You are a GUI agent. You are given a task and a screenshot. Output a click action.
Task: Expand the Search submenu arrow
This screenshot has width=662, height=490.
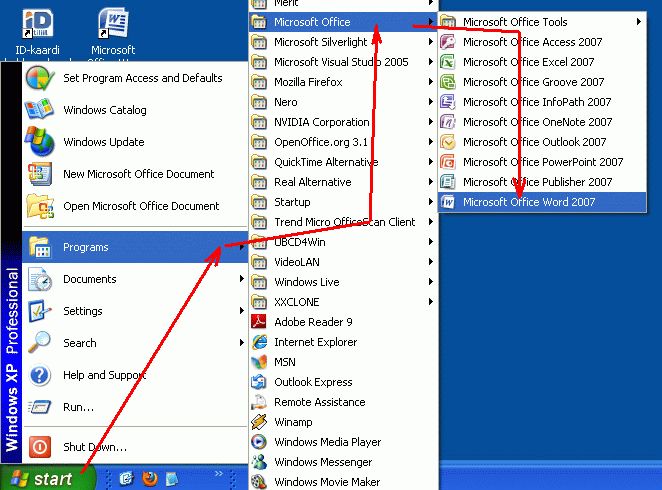coord(241,342)
